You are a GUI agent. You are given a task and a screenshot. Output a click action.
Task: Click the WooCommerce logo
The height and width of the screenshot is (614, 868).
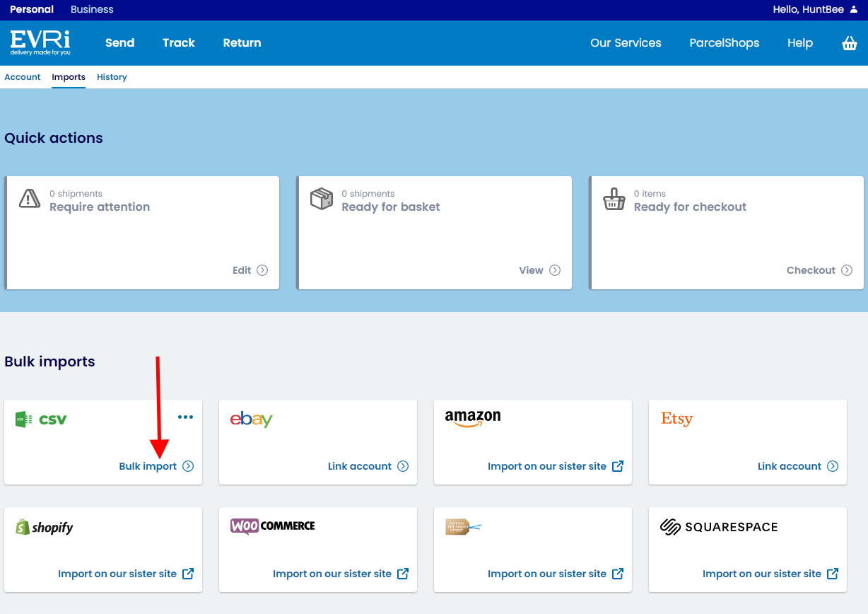pos(273,526)
